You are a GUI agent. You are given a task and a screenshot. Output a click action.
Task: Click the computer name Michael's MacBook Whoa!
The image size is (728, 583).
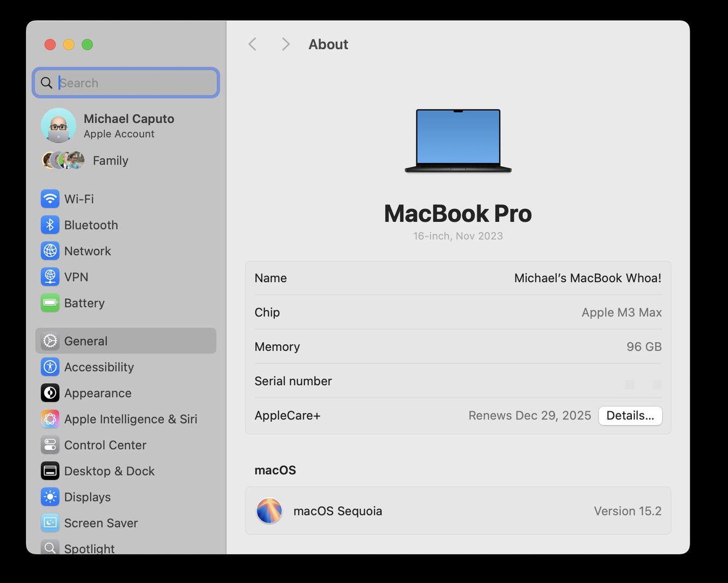pos(587,278)
